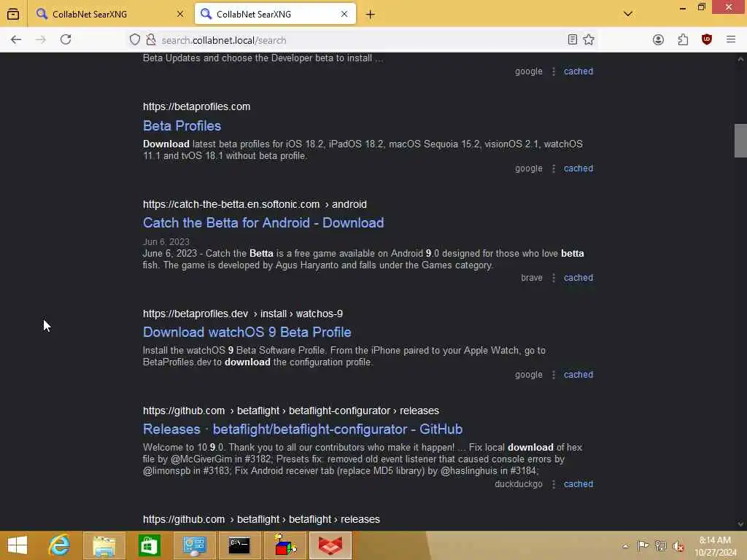Expand options dots beside Beta Profiles google

[x=553, y=168]
